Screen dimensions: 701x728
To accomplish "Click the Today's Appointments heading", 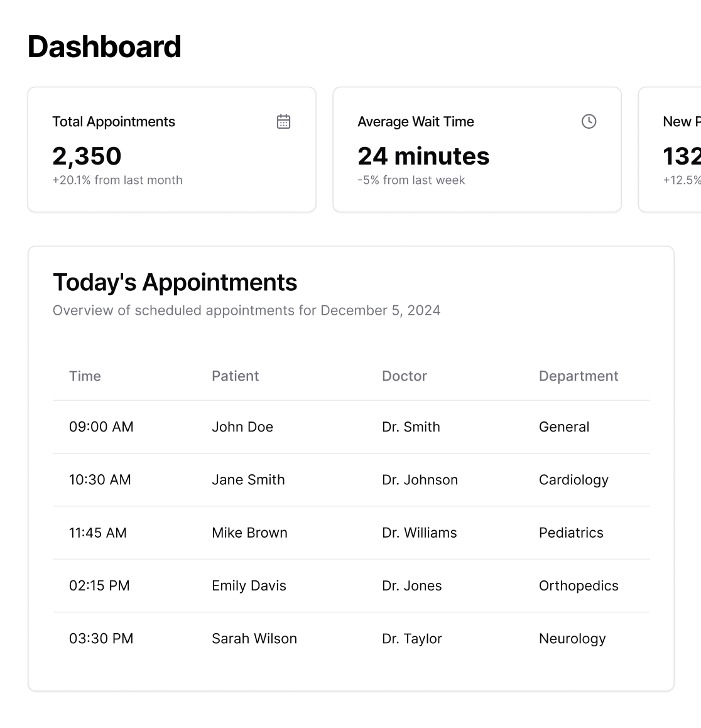I will pyautogui.click(x=175, y=283).
